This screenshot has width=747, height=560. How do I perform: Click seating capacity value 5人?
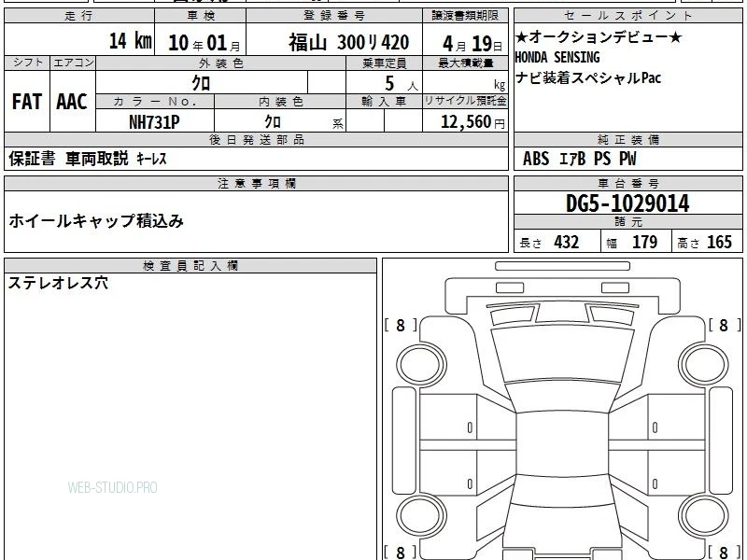tap(402, 84)
